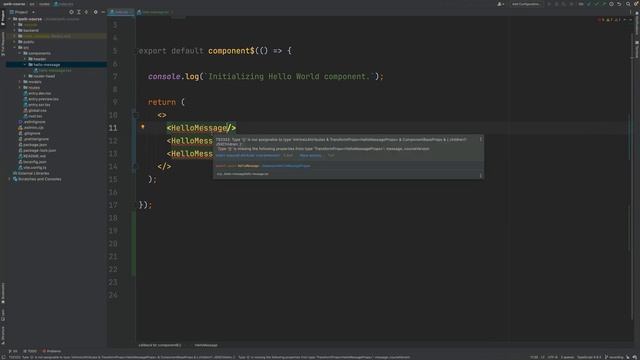The image size is (640, 360).
Task: Select vite.config.ts in project tree
Action: click(35, 167)
